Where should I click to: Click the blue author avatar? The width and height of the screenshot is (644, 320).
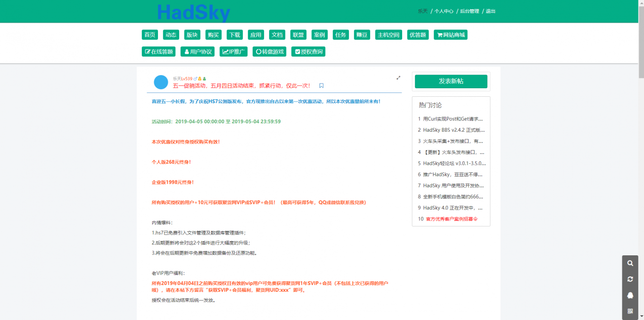coord(161,82)
